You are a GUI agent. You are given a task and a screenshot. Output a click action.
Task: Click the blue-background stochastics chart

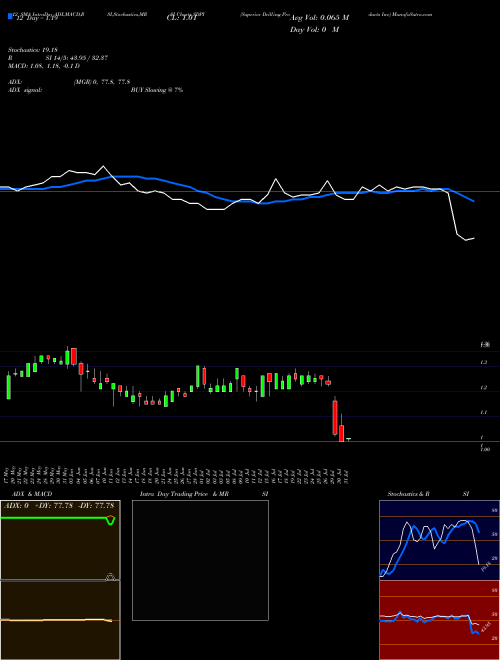439,540
